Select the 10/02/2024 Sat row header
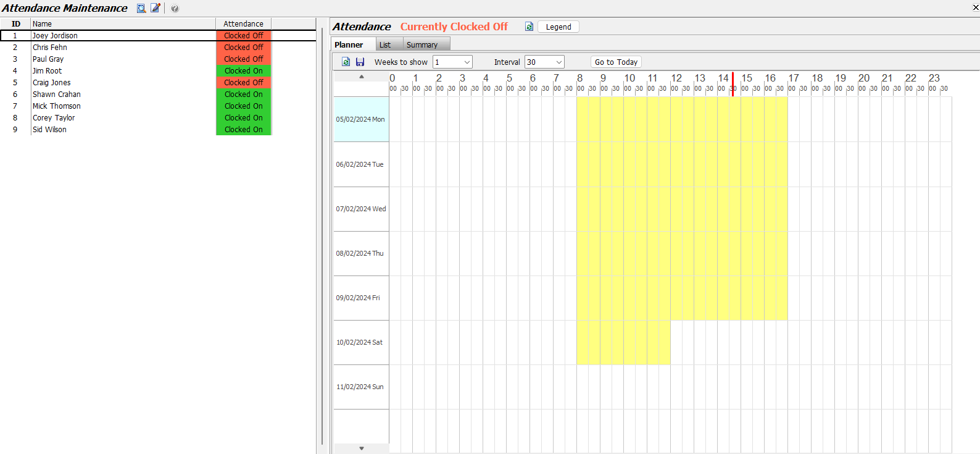Screen dimensions: 980x454 (x=361, y=342)
